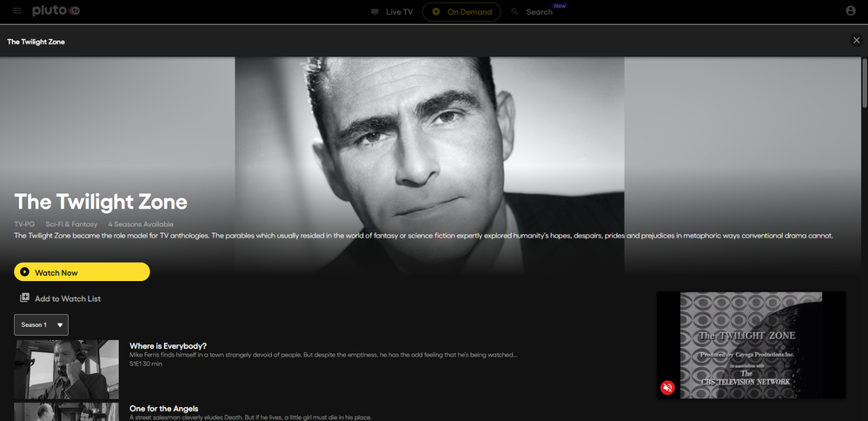Click the Season 1 dropdown arrow
The image size is (868, 421).
pyautogui.click(x=60, y=325)
